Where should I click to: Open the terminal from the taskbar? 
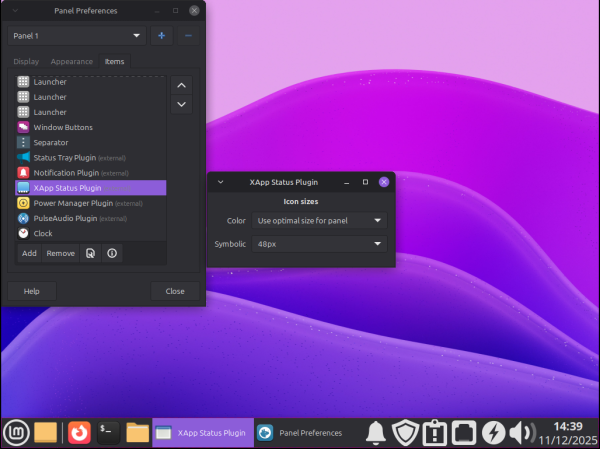[109, 433]
